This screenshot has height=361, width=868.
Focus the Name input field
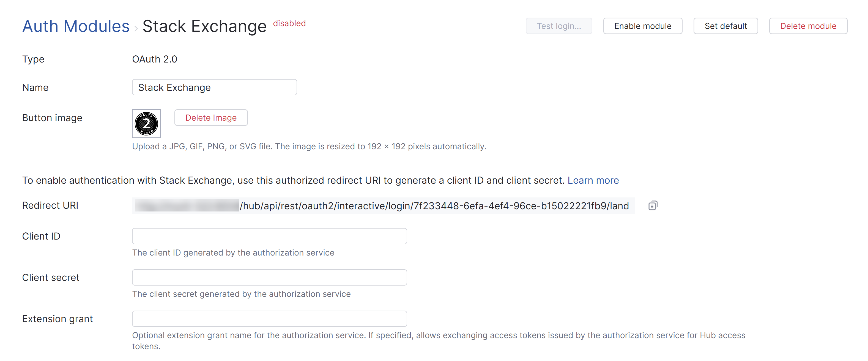coord(214,87)
